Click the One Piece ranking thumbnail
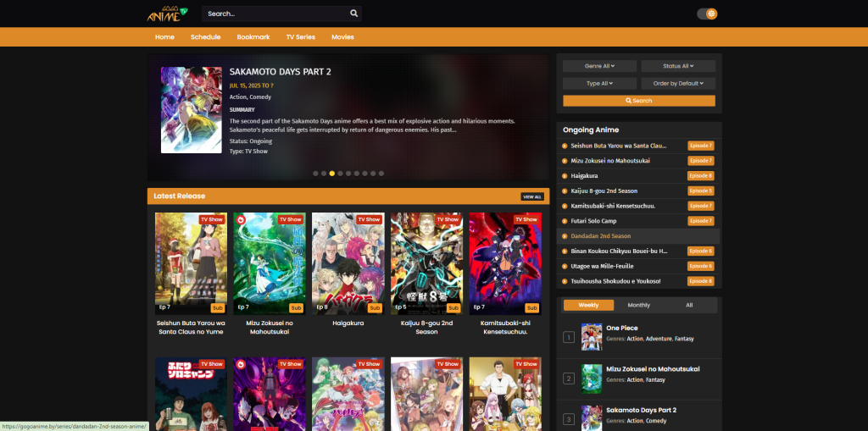 click(591, 337)
